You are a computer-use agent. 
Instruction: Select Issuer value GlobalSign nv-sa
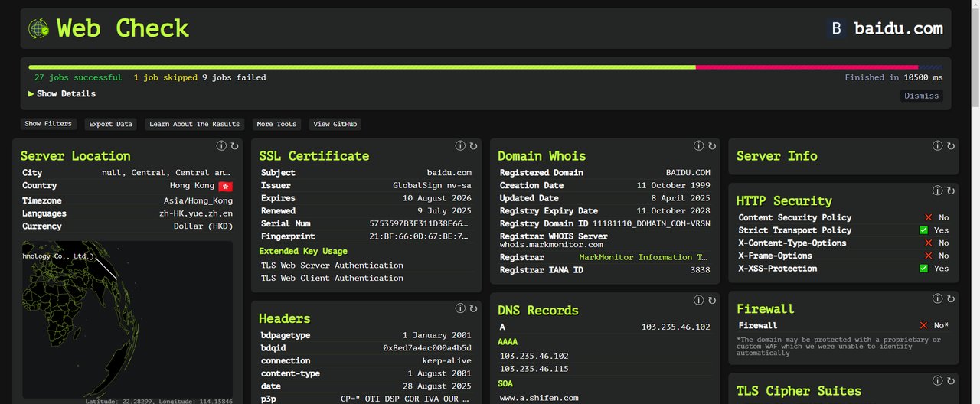432,185
